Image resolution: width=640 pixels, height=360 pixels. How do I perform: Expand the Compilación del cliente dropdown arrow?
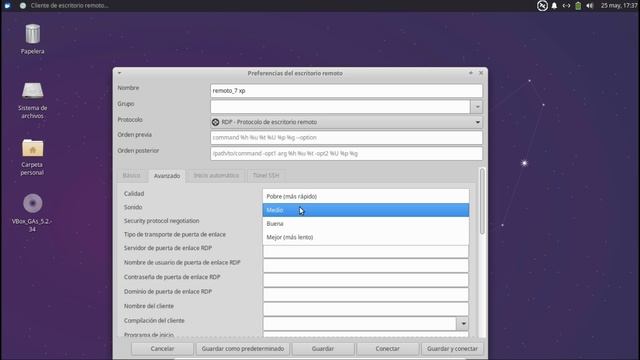click(x=462, y=324)
